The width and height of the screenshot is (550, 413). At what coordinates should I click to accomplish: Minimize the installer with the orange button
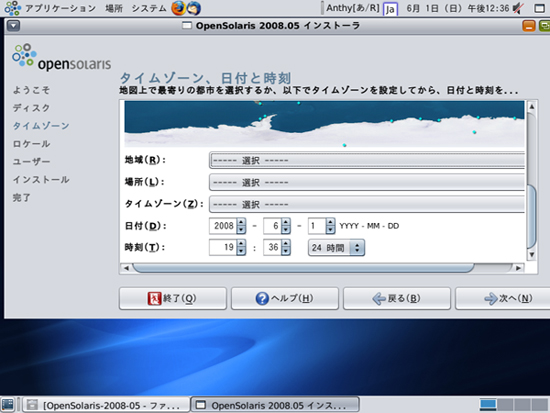pyautogui.click(x=529, y=26)
